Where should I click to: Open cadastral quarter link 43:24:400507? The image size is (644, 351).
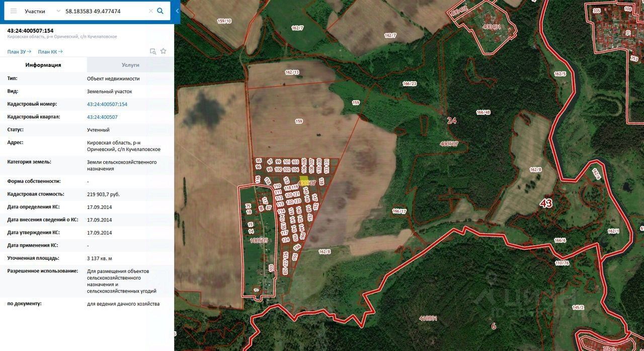102,117
